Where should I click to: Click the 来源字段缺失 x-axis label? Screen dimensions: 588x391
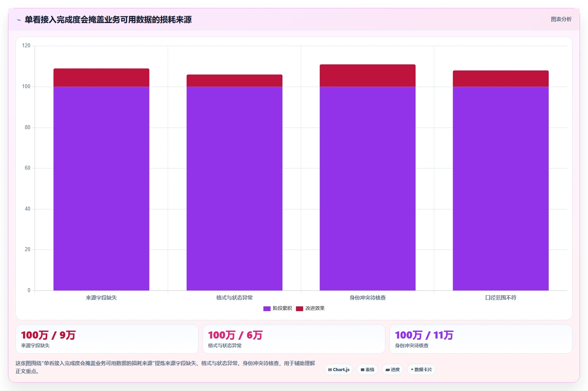[x=101, y=298]
